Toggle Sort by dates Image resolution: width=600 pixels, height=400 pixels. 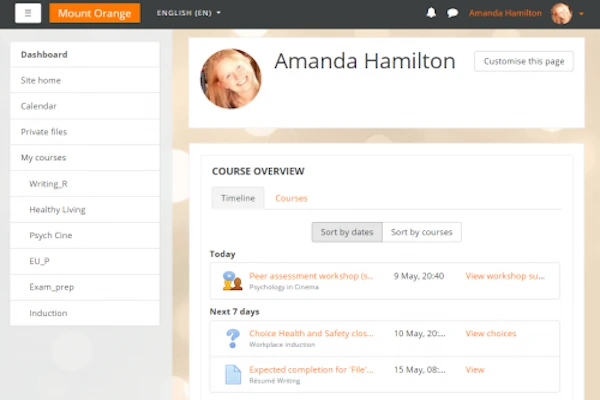[346, 232]
